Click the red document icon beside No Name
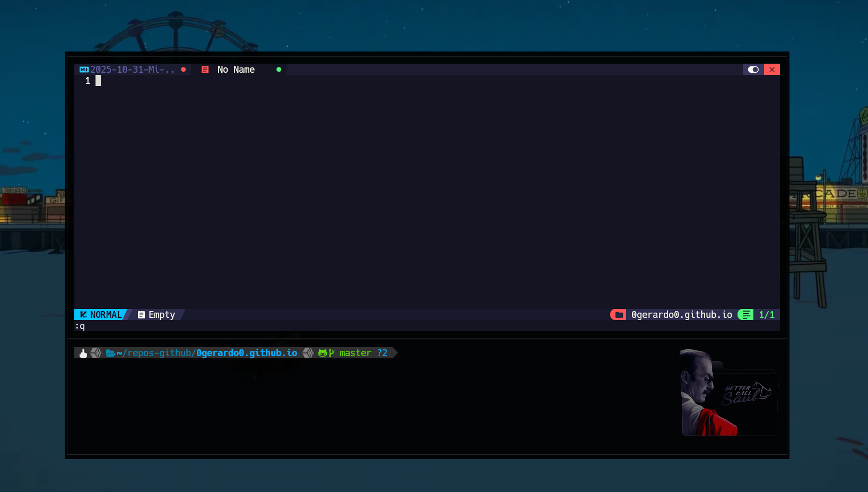868x492 pixels. point(205,70)
